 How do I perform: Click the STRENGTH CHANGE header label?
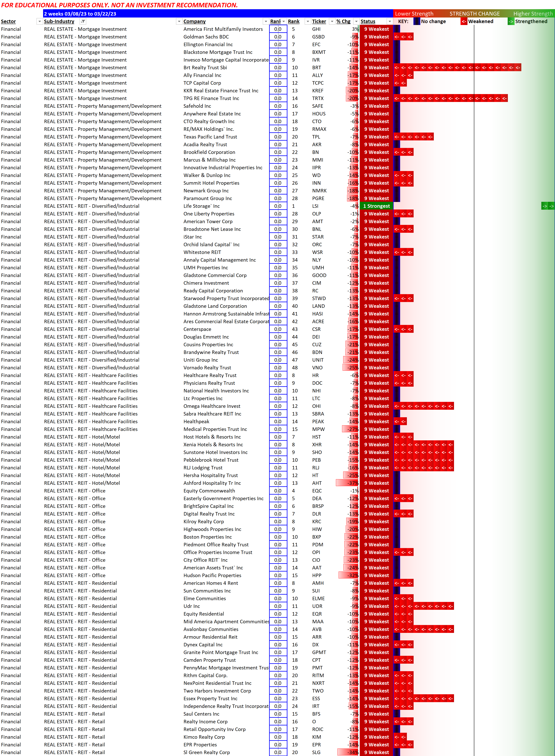tap(474, 14)
